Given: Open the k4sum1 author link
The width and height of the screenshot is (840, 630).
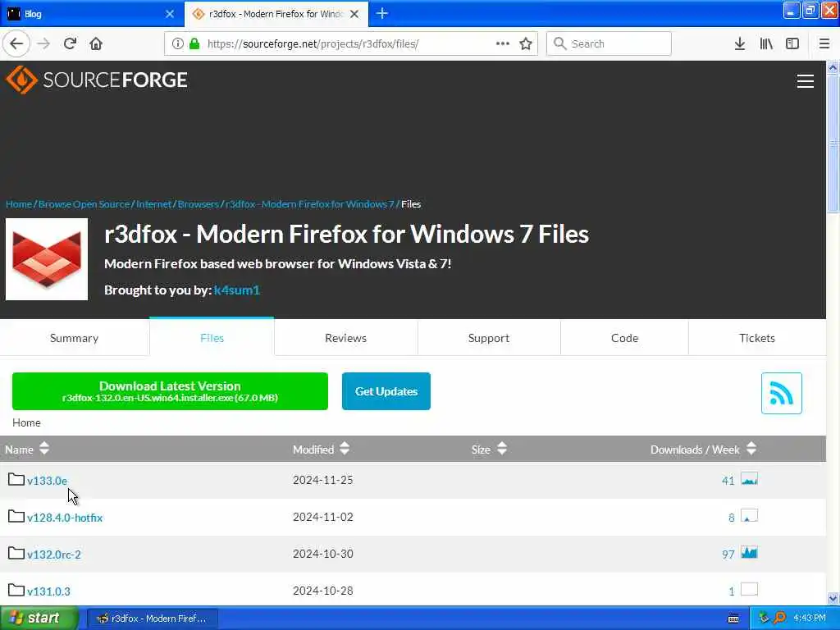Looking at the screenshot, I should (x=237, y=290).
